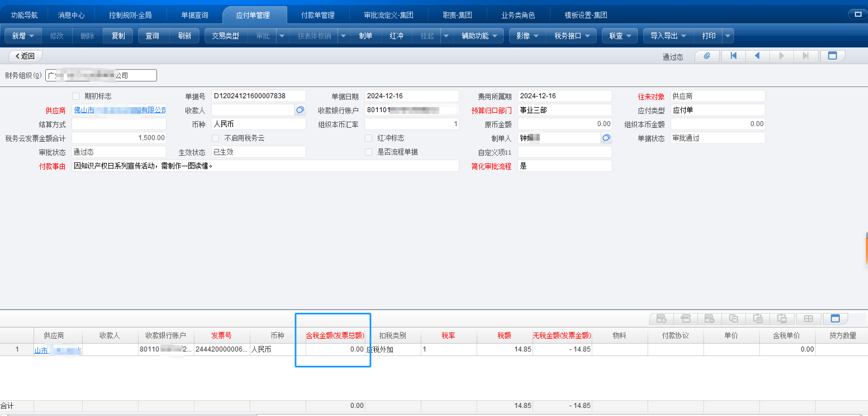
Task: Click maximize icon in detail table toolbar
Action: [835, 318]
